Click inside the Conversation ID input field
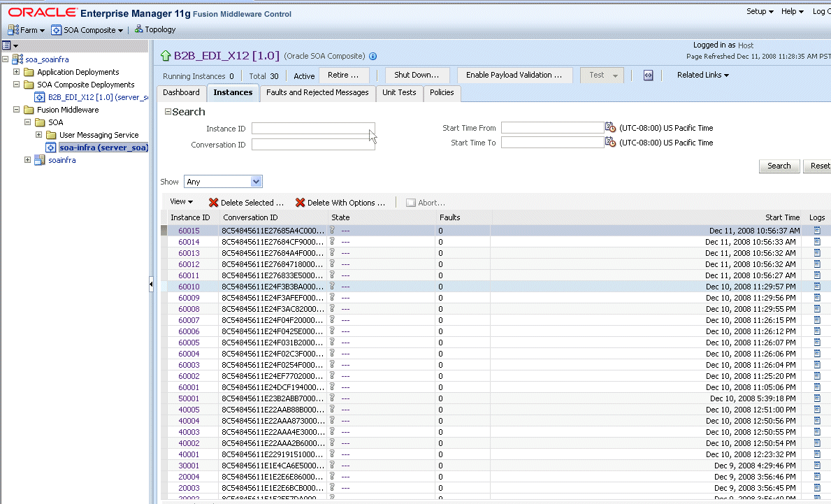The width and height of the screenshot is (831, 504). pos(313,144)
